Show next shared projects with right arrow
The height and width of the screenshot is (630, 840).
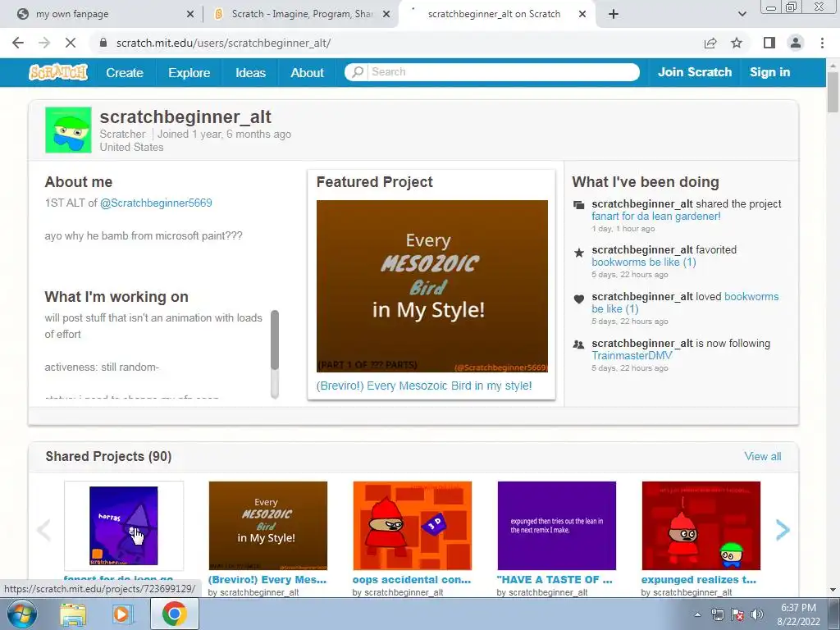783,530
